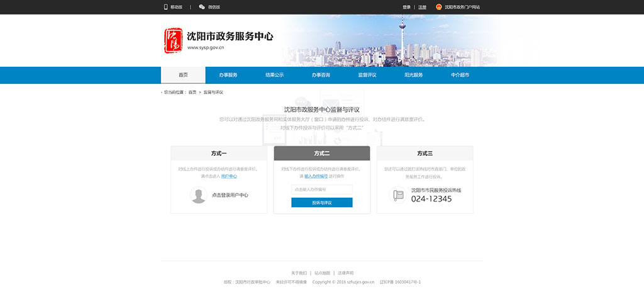Follow the 用户中心 link in 方式一
This screenshot has height=294, width=644.
229,176
